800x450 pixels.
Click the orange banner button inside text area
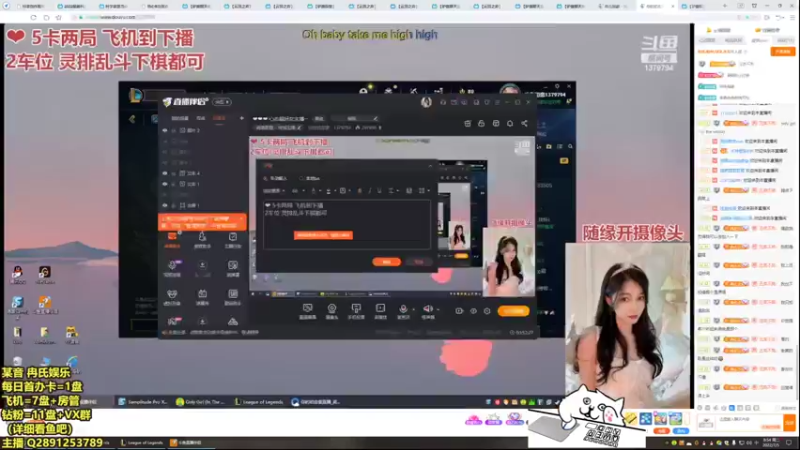pyautogui.click(x=323, y=235)
